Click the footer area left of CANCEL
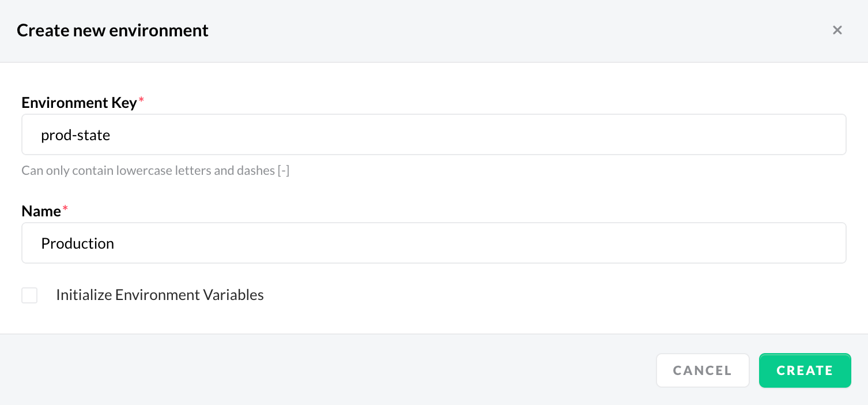 323,370
